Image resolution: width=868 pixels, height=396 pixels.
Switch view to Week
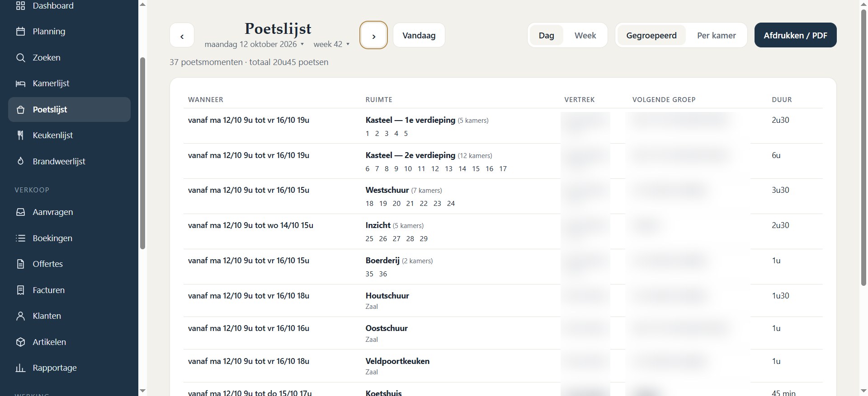click(x=585, y=35)
